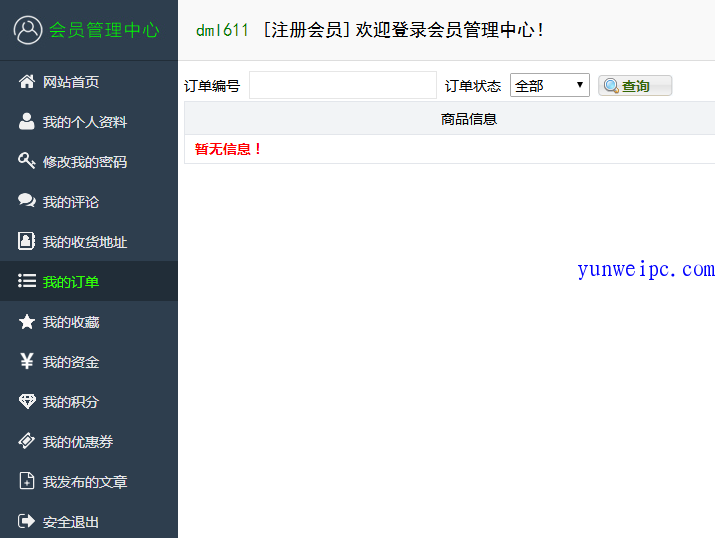Click the address book icon for 我的收货地址

27,241
